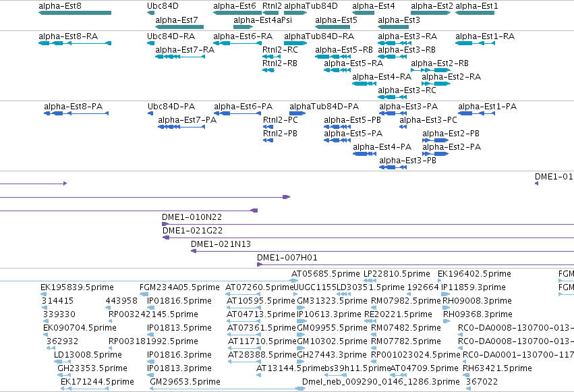Select the DME1-021N13 BAC clone
Screen dimensions: 574x392
(382, 251)
